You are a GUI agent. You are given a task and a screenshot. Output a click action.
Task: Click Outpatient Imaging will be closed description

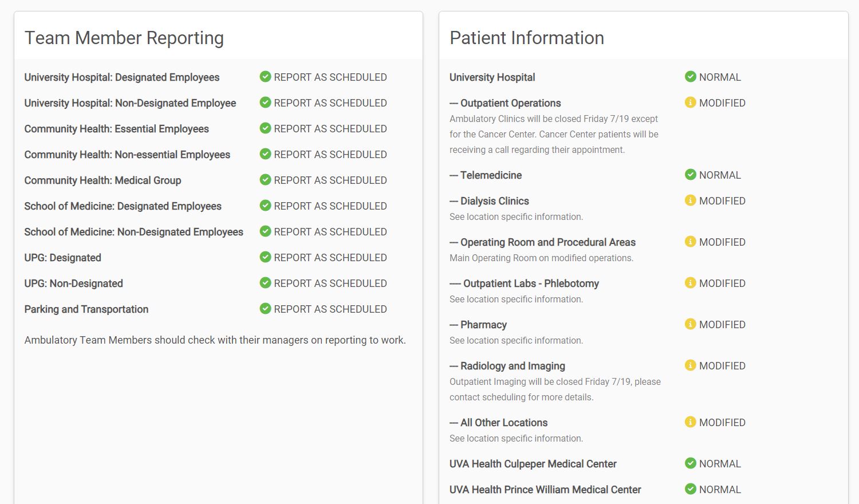pos(555,389)
